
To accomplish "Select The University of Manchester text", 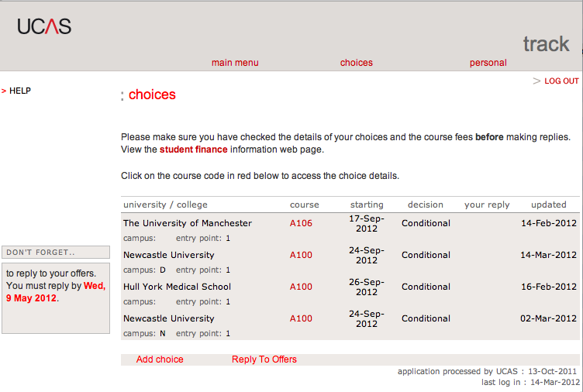I will 188,223.
